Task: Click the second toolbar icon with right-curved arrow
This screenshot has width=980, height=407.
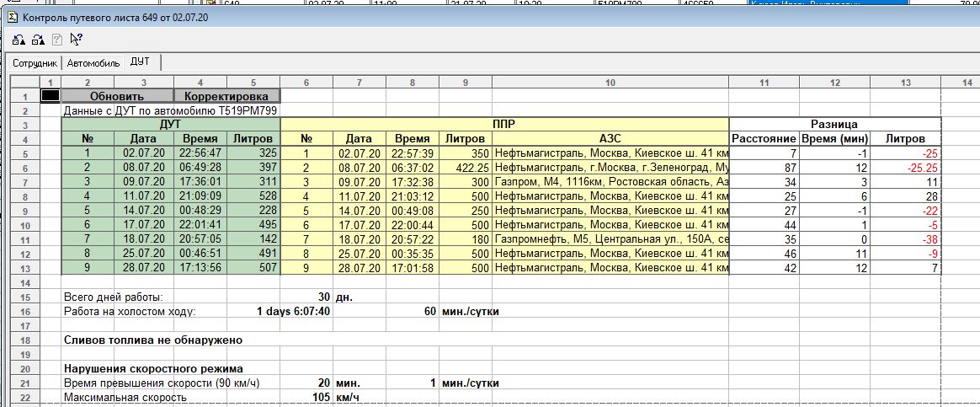Action: tap(38, 39)
